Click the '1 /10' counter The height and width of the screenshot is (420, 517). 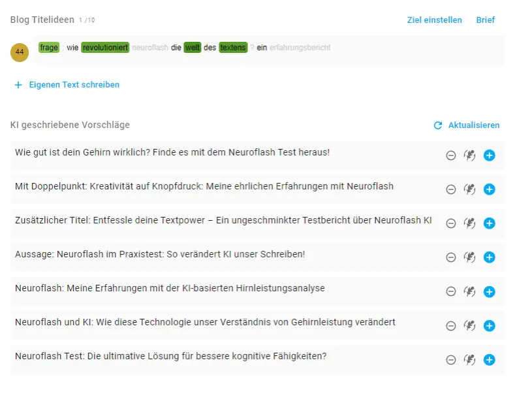point(87,20)
